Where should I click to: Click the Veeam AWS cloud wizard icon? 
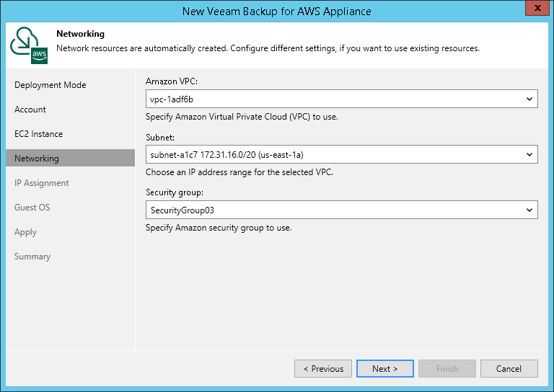(29, 45)
